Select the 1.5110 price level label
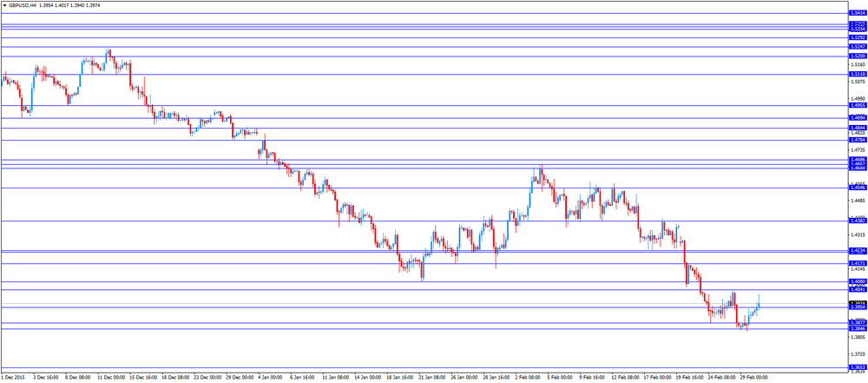Screen dimensions: 868x383 857,75
